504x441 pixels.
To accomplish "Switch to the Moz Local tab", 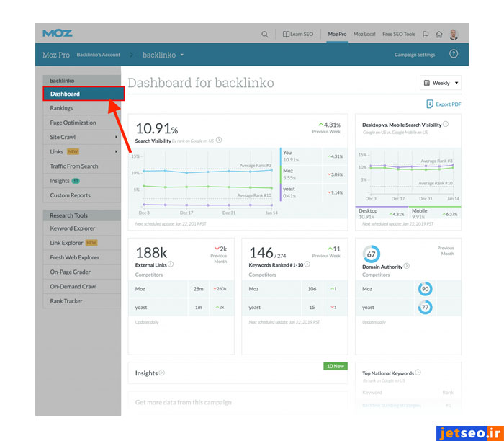I will pyautogui.click(x=364, y=34).
